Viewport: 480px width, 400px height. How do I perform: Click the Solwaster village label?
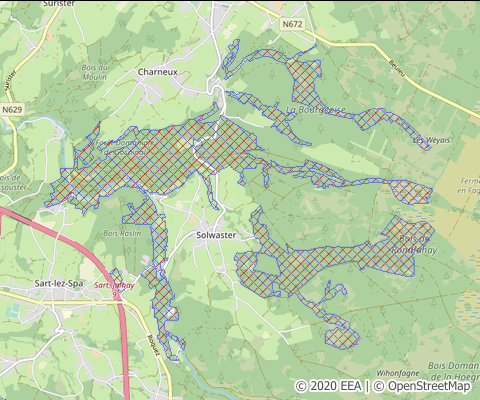point(216,235)
